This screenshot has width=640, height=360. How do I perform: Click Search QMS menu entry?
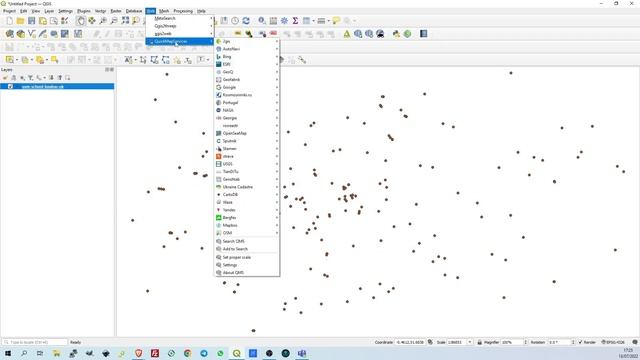[x=247, y=241]
